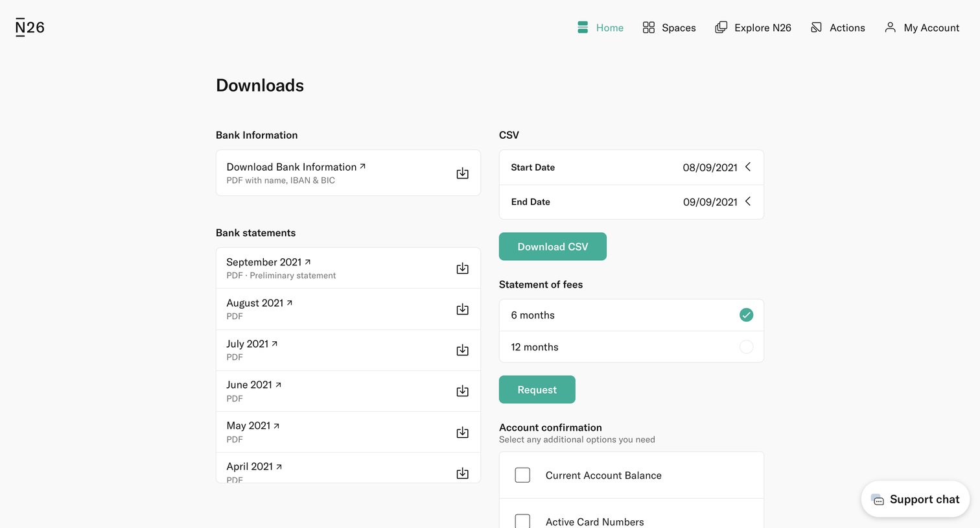Screen dimensions: 980x528
Task: Click the Download CSV button
Action: pos(553,246)
